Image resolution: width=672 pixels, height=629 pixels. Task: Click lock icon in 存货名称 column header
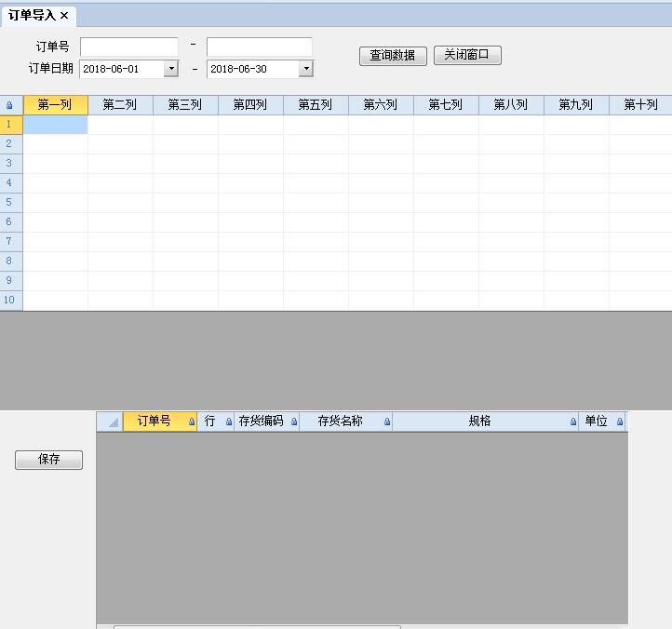click(387, 422)
